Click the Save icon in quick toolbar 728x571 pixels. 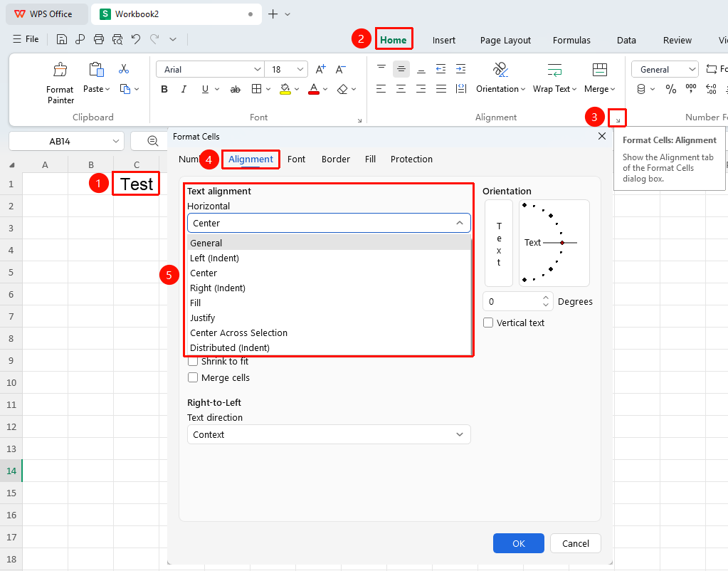pos(62,39)
